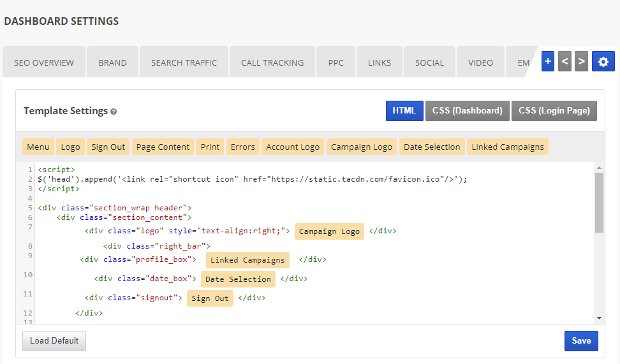The width and height of the screenshot is (620, 364).
Task: Open the Call Tracking tab
Action: click(272, 62)
